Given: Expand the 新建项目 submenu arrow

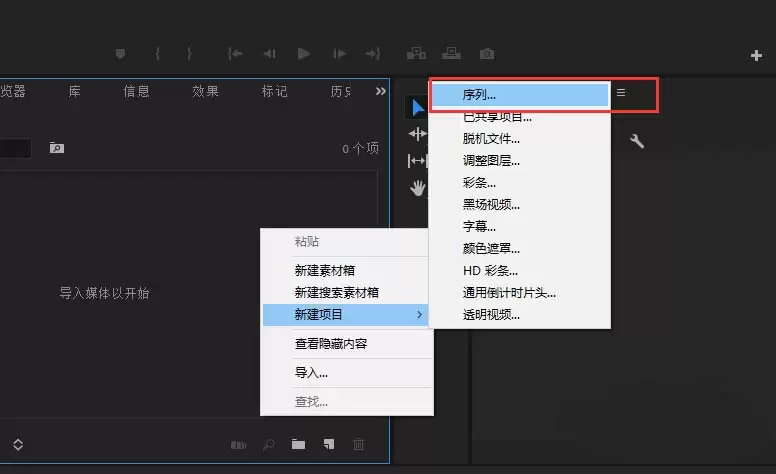Looking at the screenshot, I should 420,315.
